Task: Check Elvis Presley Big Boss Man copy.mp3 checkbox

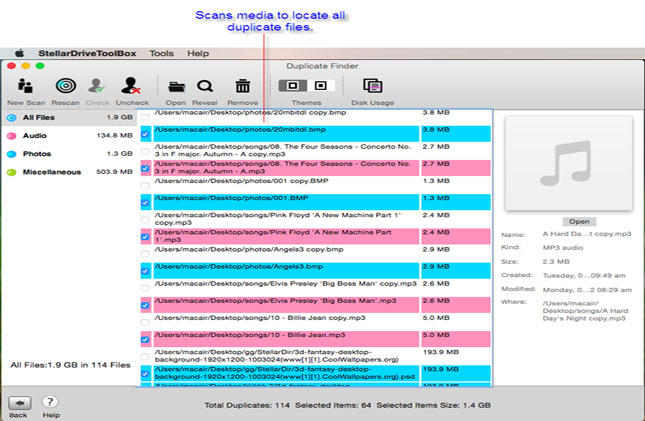Action: click(145, 288)
